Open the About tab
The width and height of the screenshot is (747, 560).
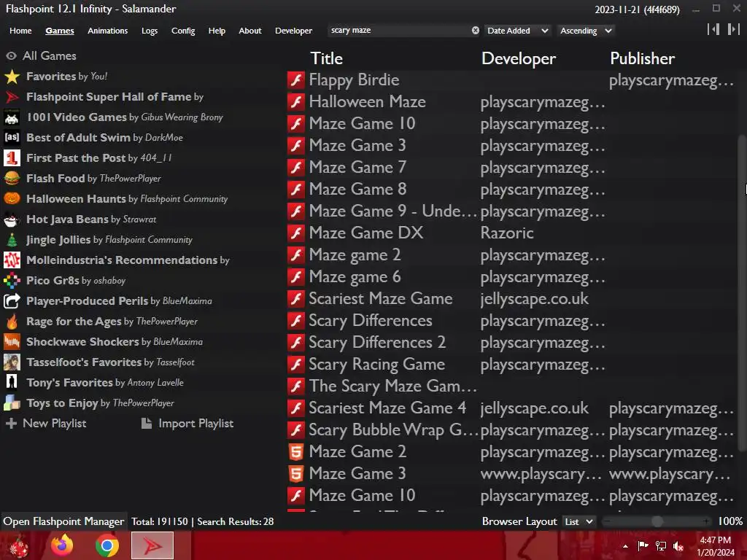(250, 31)
